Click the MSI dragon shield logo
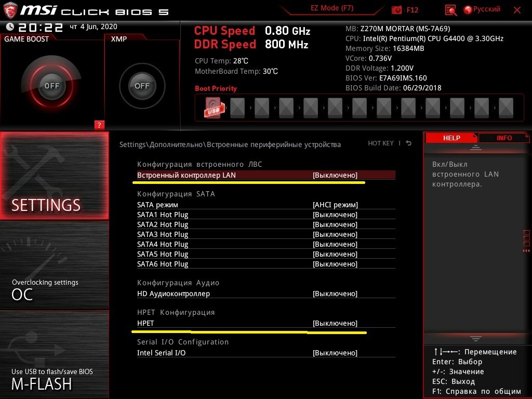Screen dimensions: 532x399 click(10, 10)
